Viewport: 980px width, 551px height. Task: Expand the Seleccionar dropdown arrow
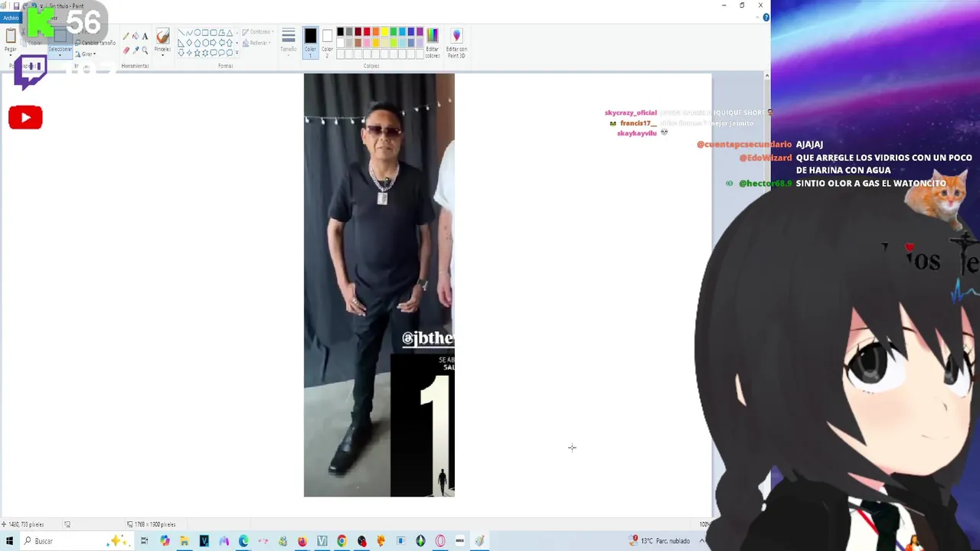click(60, 55)
